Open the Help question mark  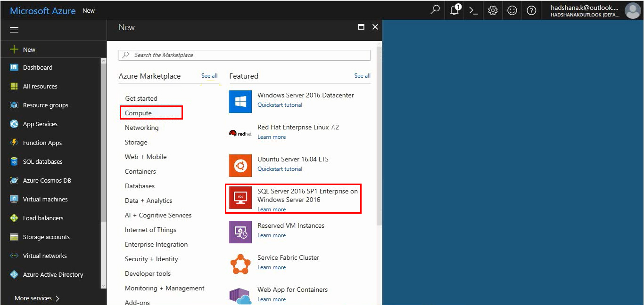pos(531,10)
